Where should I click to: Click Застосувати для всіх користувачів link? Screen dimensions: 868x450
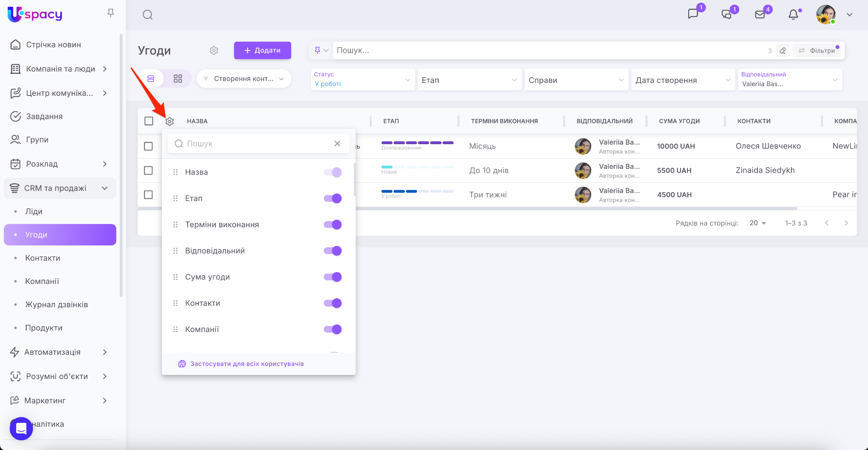click(x=247, y=364)
